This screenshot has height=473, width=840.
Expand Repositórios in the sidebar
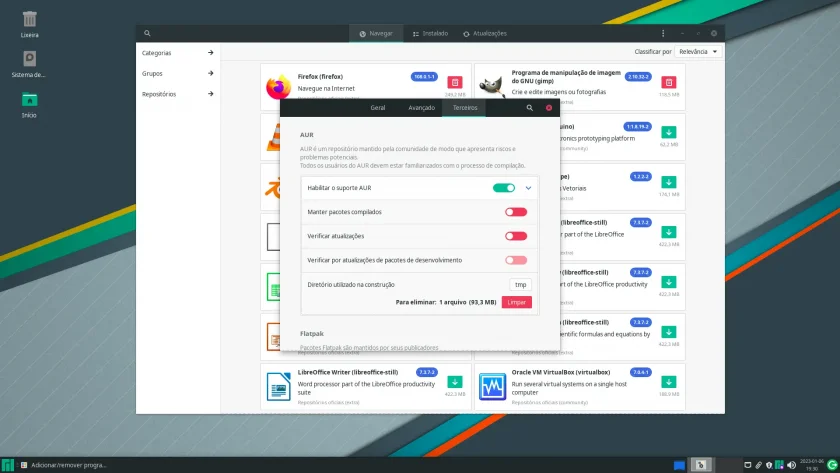[x=177, y=94]
